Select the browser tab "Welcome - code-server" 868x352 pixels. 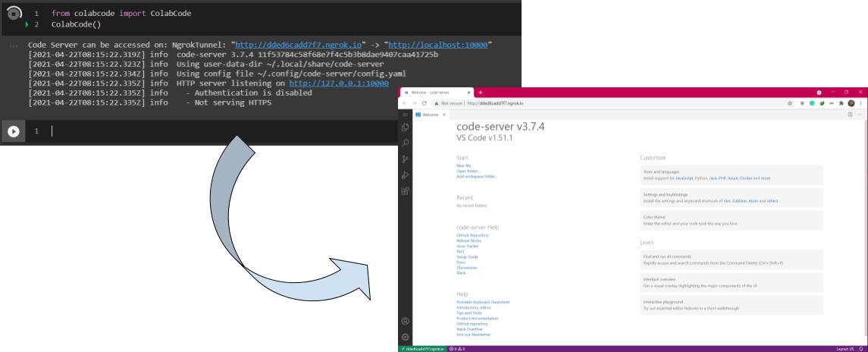435,93
